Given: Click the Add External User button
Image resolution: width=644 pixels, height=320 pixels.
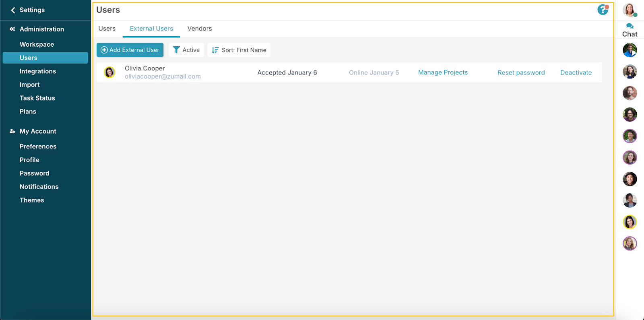Looking at the screenshot, I should pos(130,50).
